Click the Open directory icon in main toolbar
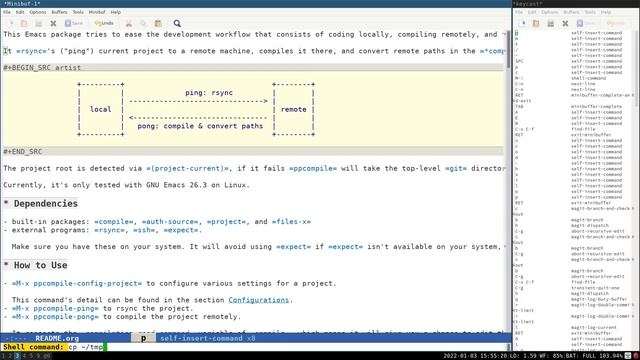Image resolution: width=640 pixels, height=360 pixels. (38, 23)
